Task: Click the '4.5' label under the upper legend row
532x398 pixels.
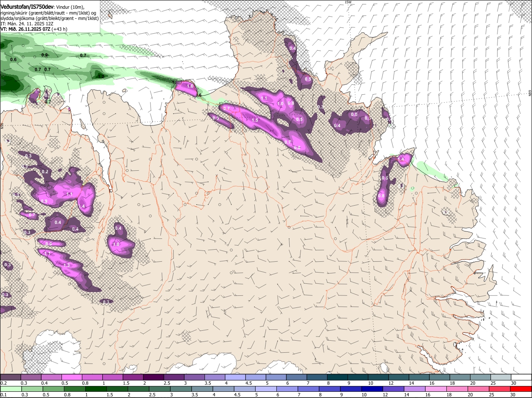Action: [x=249, y=383]
